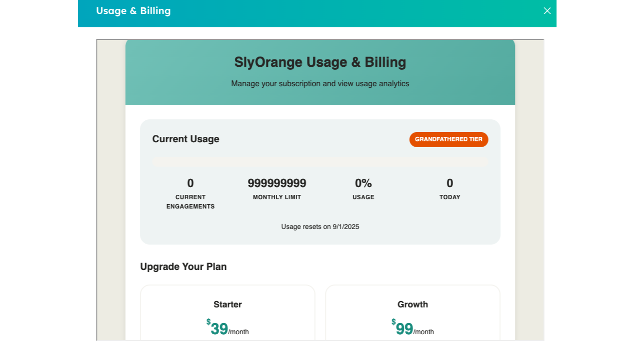Click the SlyOrange Usage & Billing header title

(320, 62)
